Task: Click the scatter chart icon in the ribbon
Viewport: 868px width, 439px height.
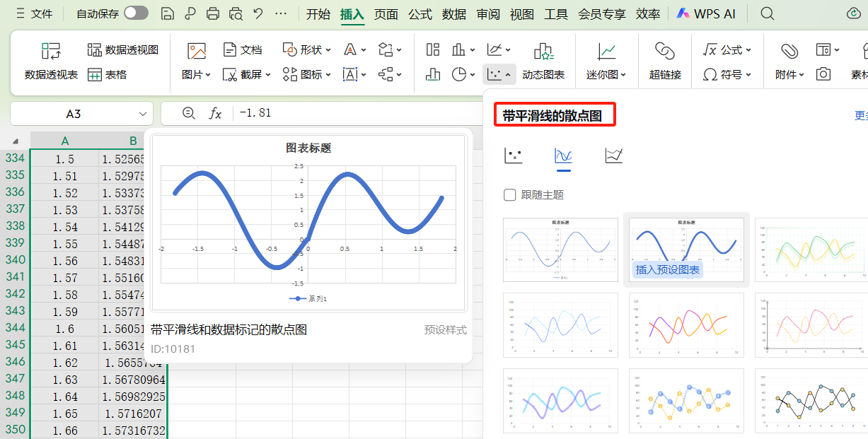Action: coord(495,73)
